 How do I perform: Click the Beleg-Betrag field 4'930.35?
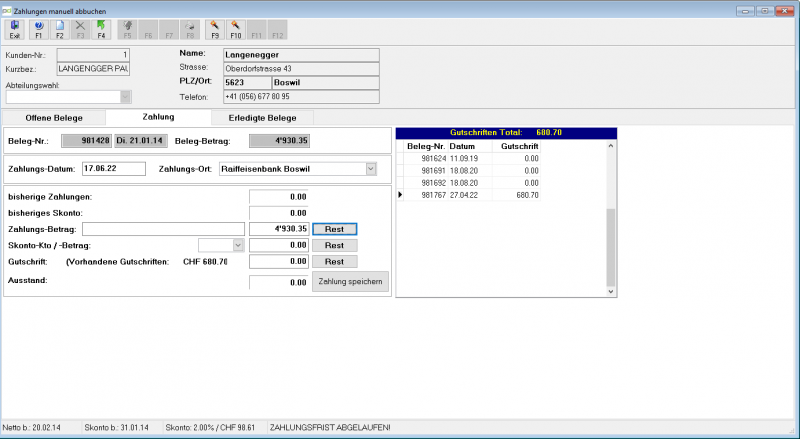coord(279,141)
